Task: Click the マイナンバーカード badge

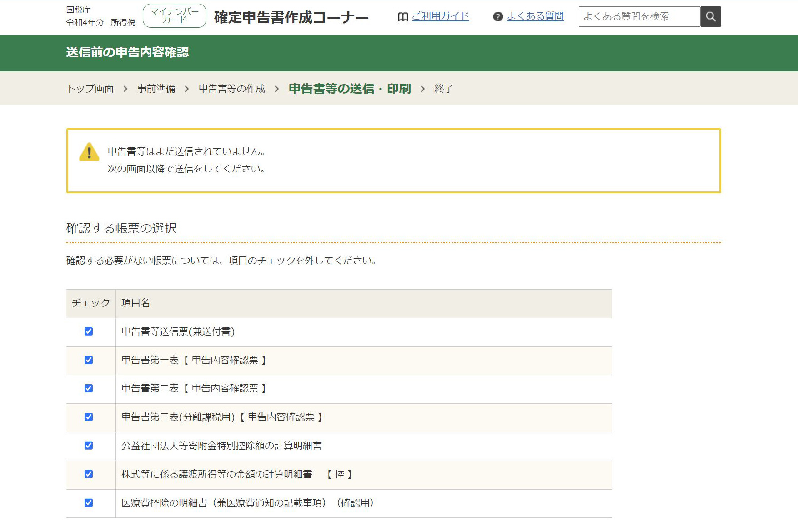Action: [175, 16]
